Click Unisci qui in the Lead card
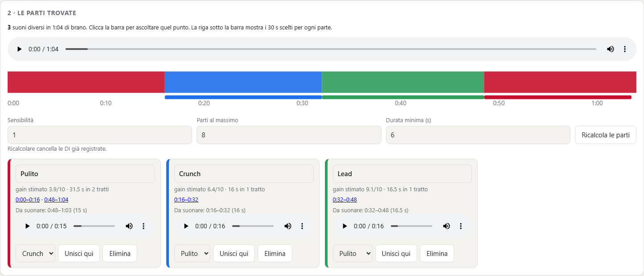The height and width of the screenshot is (276, 644). (x=396, y=253)
